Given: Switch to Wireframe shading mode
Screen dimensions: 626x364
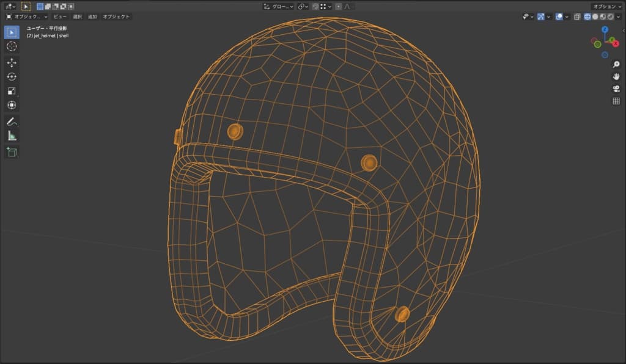Looking at the screenshot, I should click(587, 16).
